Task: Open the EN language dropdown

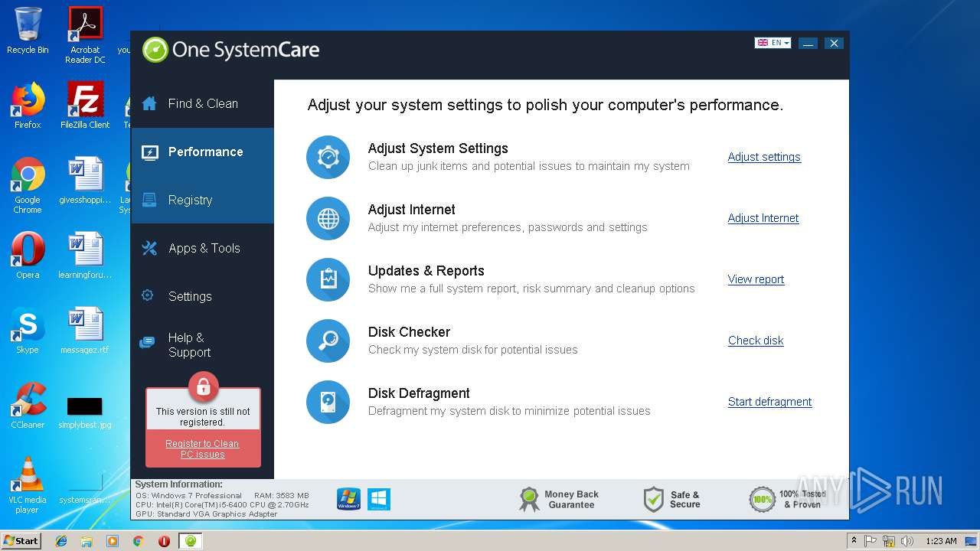Action: (773, 43)
